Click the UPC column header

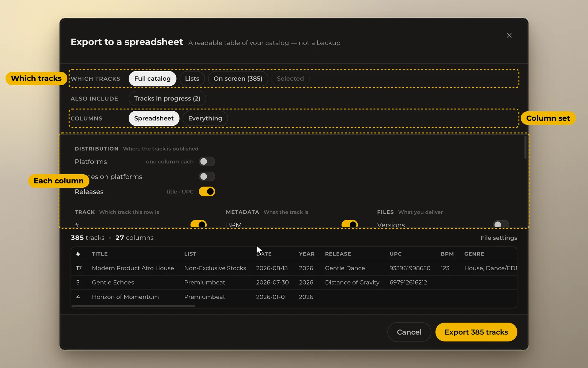395,254
